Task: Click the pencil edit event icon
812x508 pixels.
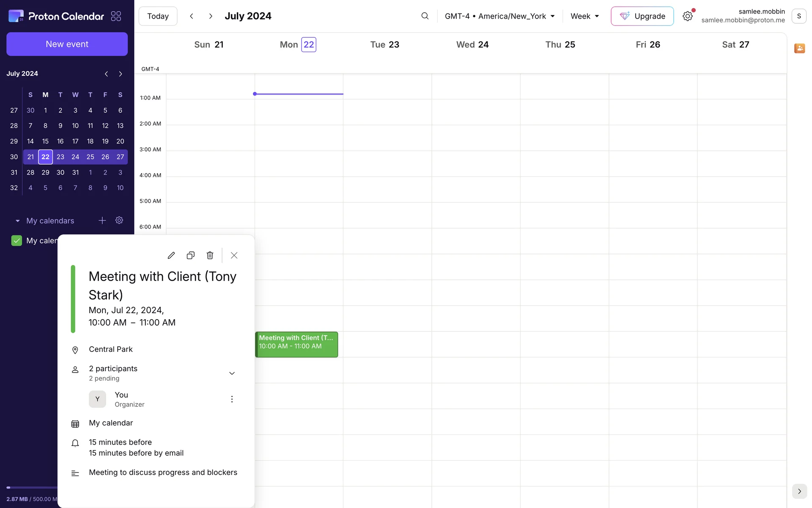Action: 171,255
